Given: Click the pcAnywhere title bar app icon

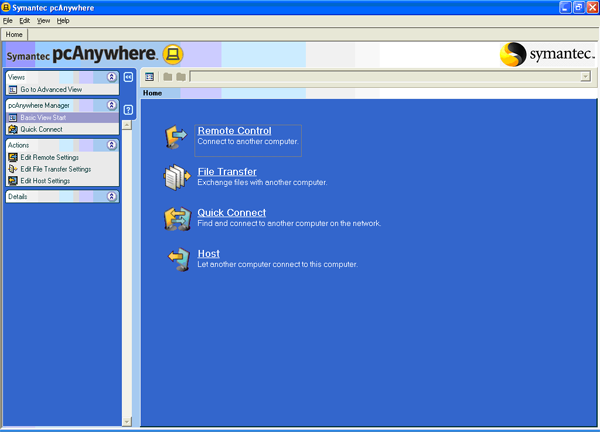Looking at the screenshot, I should click(6, 7).
